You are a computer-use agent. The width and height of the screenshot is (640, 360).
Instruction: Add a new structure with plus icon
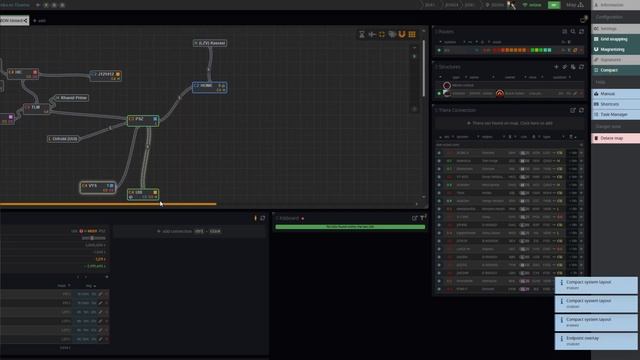(556, 67)
